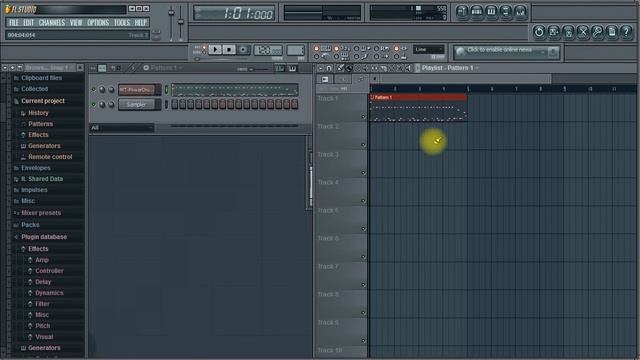Open the TOOLS menu
640x360 pixels.
pyautogui.click(x=122, y=22)
